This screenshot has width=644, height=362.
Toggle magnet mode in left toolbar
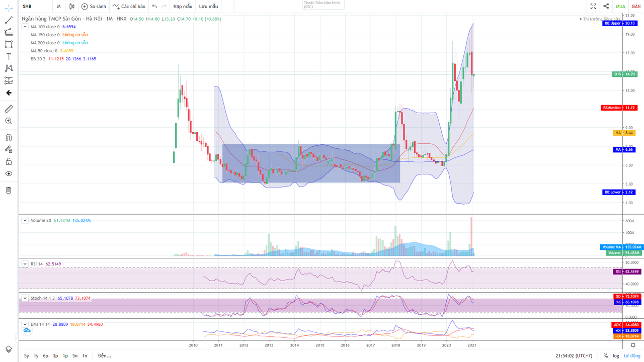[x=9, y=137]
